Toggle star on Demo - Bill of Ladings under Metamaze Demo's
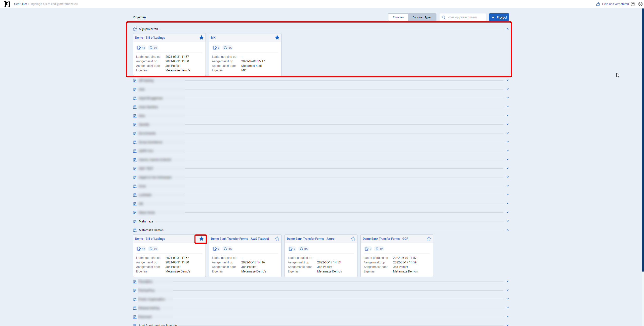Viewport: 644px width, 326px height. coord(202,239)
